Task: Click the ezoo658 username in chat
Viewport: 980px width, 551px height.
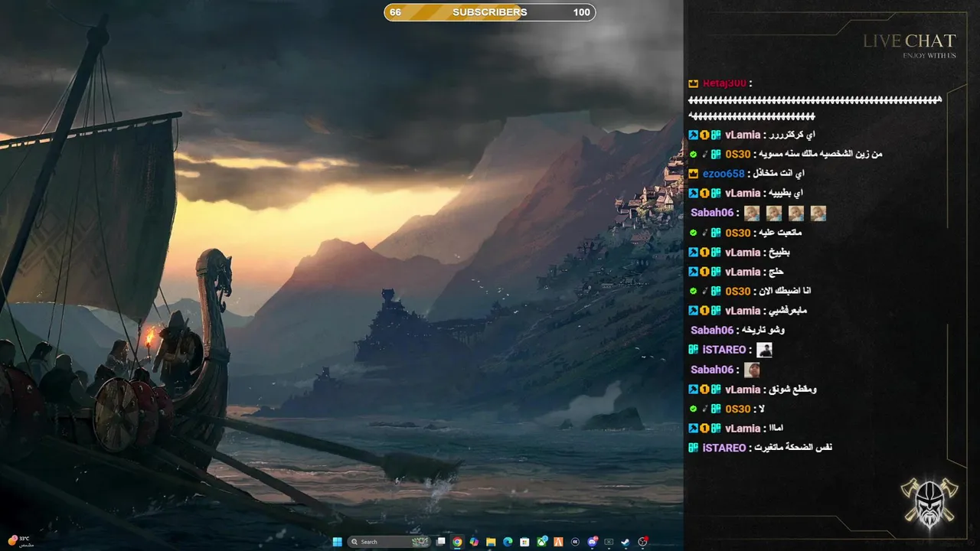Action: pos(724,174)
